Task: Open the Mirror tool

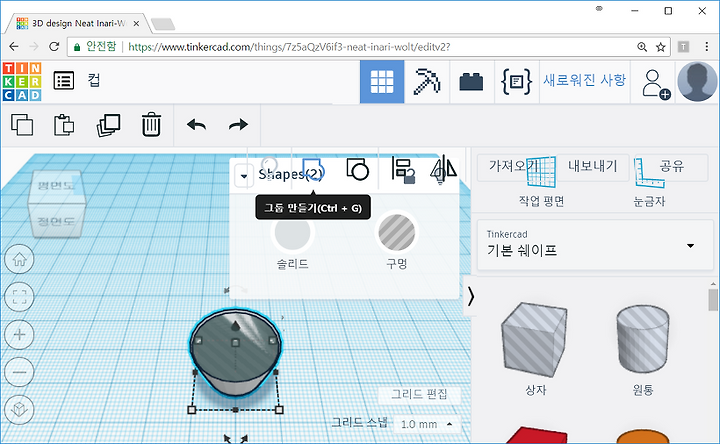Action: [443, 169]
